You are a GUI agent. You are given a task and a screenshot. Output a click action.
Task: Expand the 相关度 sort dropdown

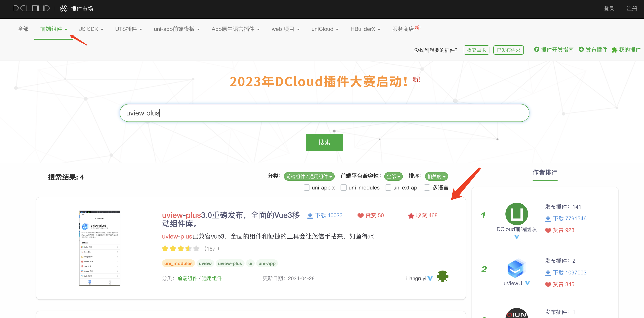[x=436, y=176]
